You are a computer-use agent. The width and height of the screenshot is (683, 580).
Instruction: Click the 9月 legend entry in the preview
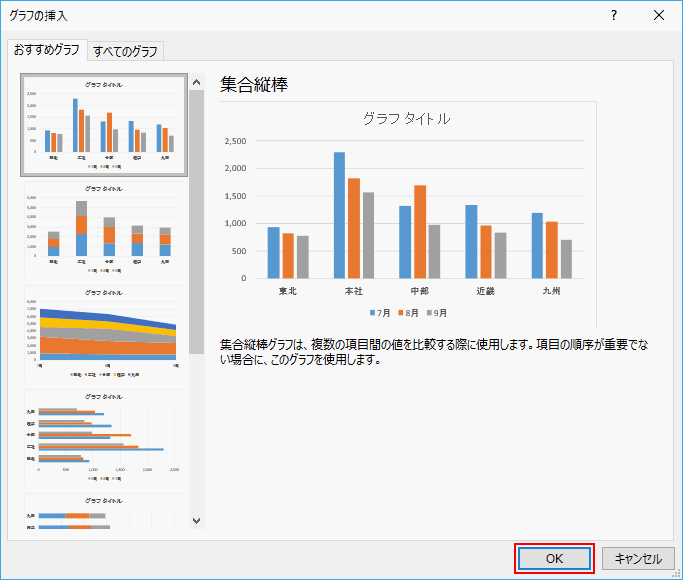[x=436, y=313]
